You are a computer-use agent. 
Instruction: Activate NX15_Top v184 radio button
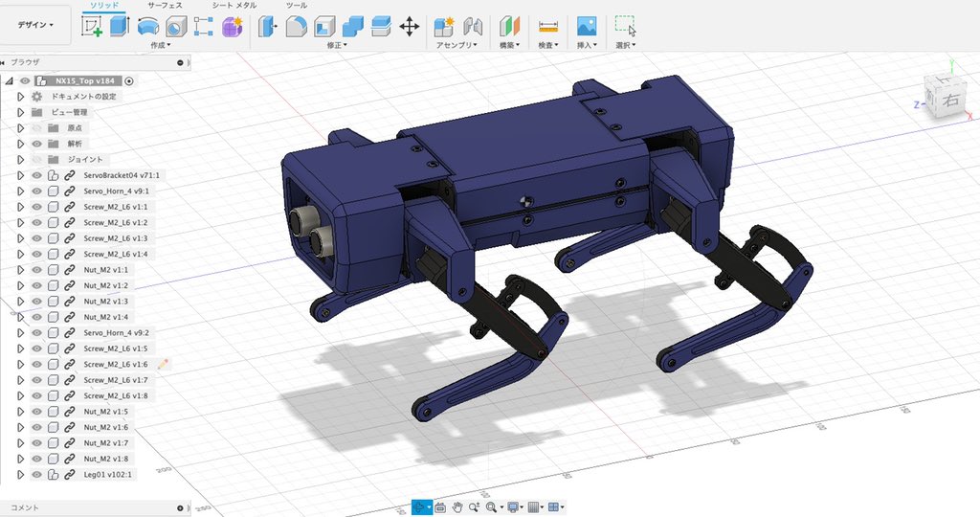(x=129, y=80)
